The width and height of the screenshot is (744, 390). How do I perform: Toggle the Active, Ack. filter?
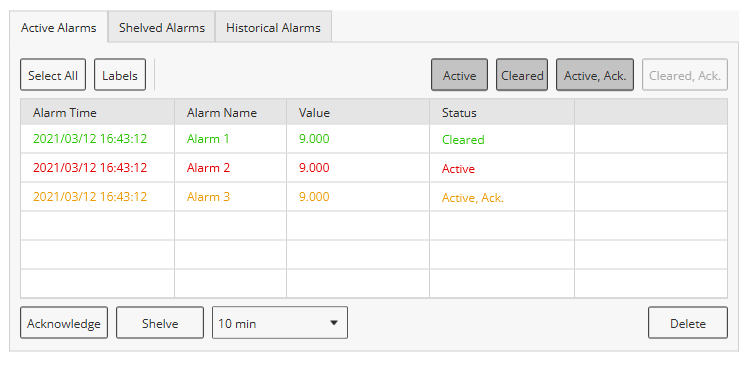[595, 75]
